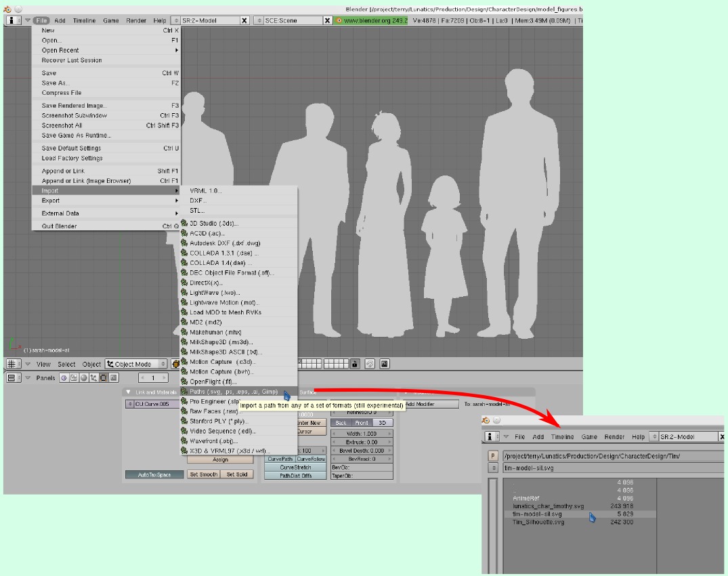This screenshot has width=728, height=576.
Task: Open the Object Mode dropdown
Action: coord(136,364)
